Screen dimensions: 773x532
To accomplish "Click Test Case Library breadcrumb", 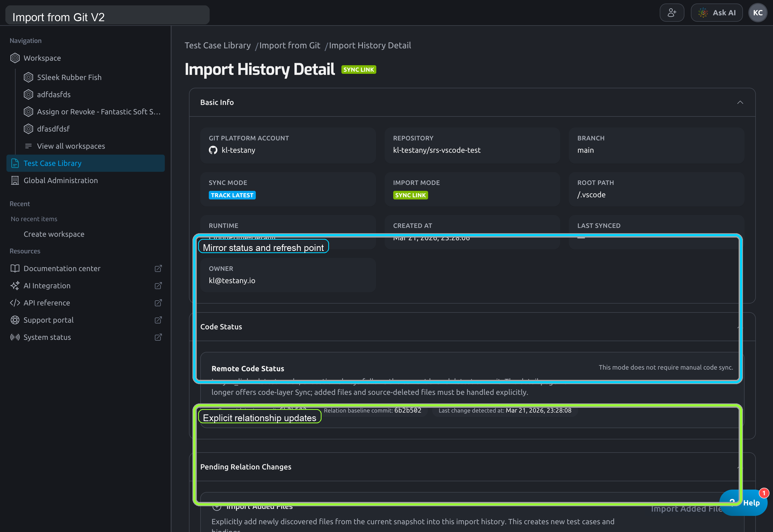I will point(218,45).
